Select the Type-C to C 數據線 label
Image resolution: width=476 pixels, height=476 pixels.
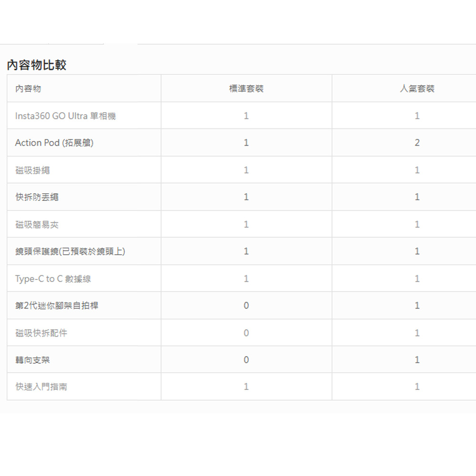(x=53, y=279)
